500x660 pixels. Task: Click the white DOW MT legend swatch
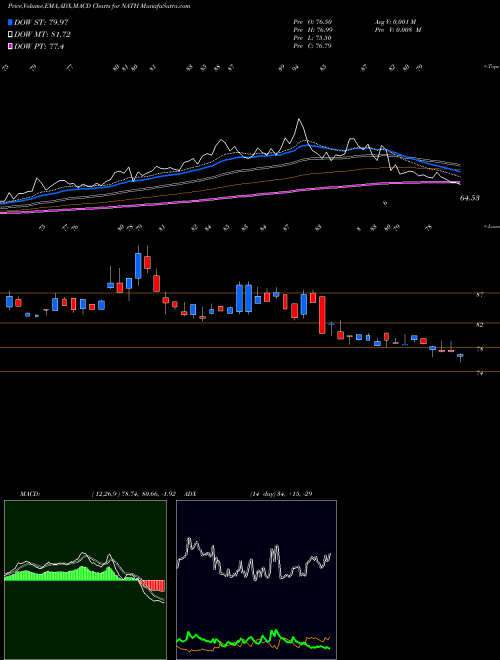(10, 35)
